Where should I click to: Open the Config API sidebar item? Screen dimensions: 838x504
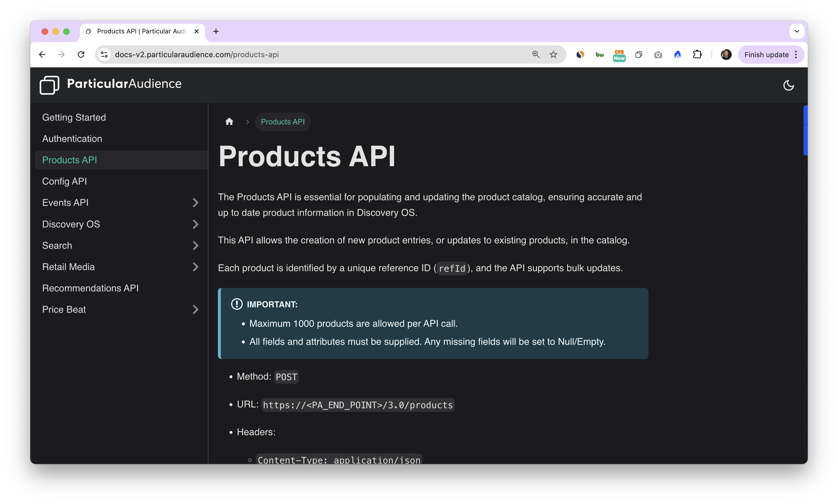point(65,181)
